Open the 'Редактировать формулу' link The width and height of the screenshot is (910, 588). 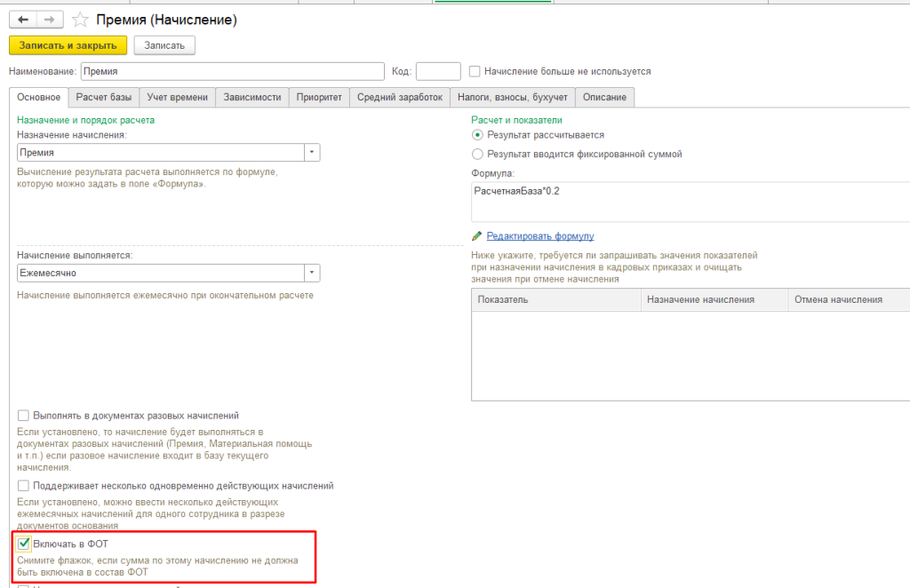[540, 236]
